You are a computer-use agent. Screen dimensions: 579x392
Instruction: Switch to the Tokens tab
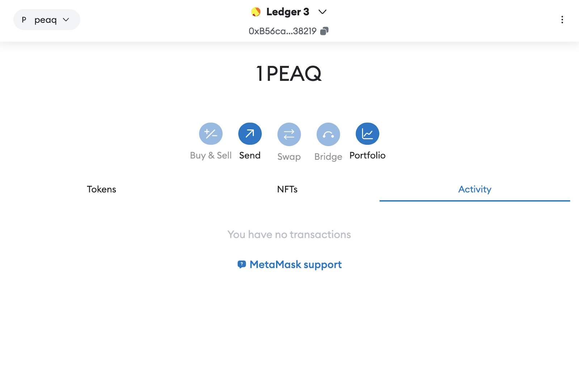pyautogui.click(x=101, y=189)
